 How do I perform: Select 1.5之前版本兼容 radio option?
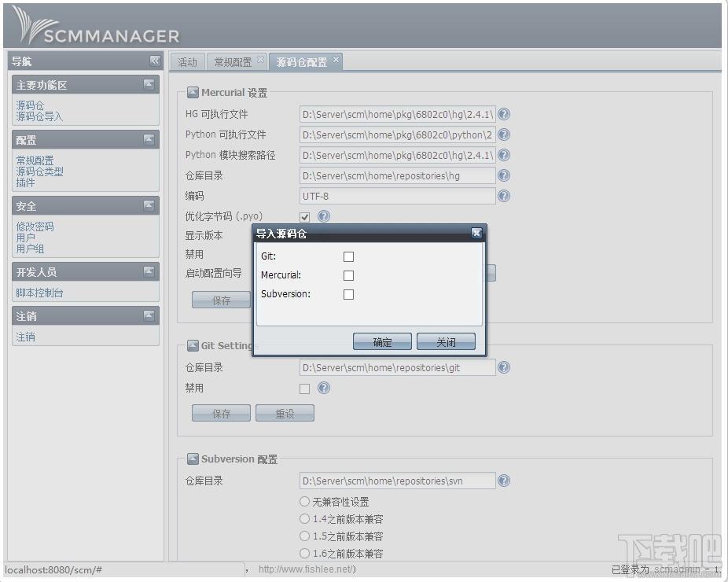(304, 536)
